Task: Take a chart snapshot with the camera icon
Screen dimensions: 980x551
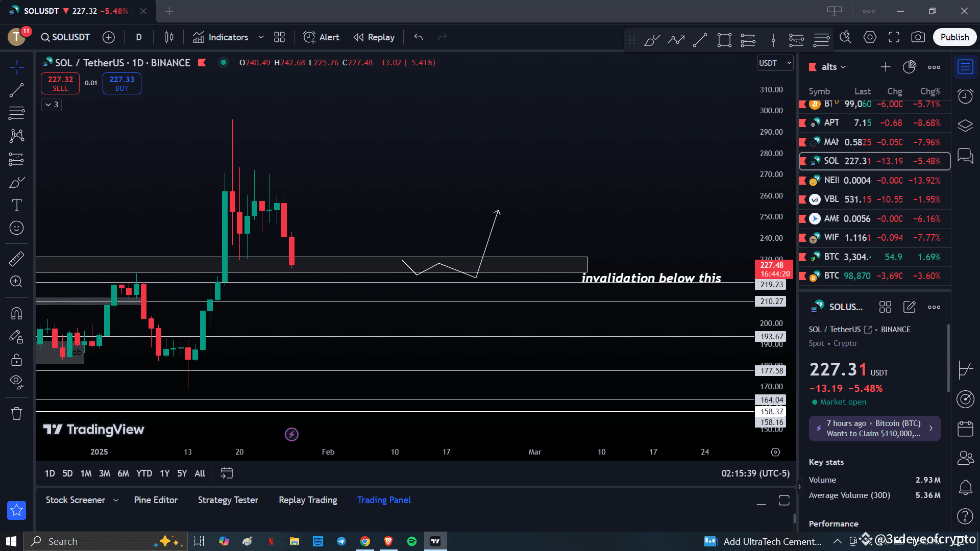Action: tap(919, 37)
